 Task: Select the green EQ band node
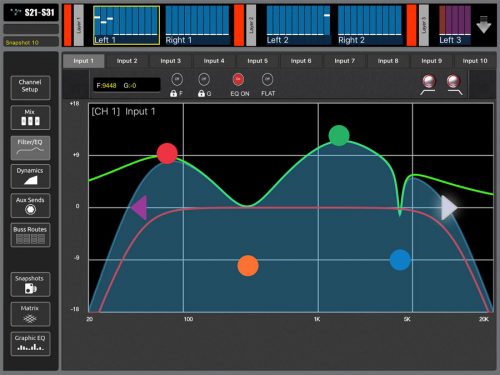(339, 136)
